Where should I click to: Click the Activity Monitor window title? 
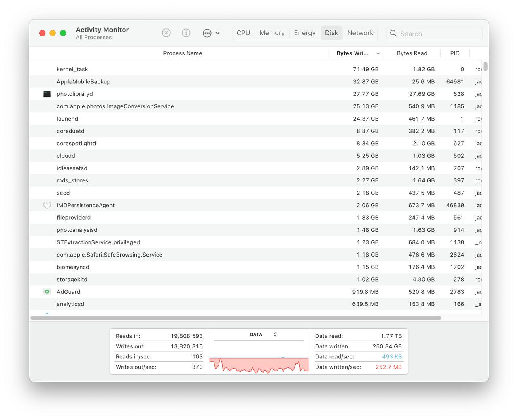coord(102,30)
